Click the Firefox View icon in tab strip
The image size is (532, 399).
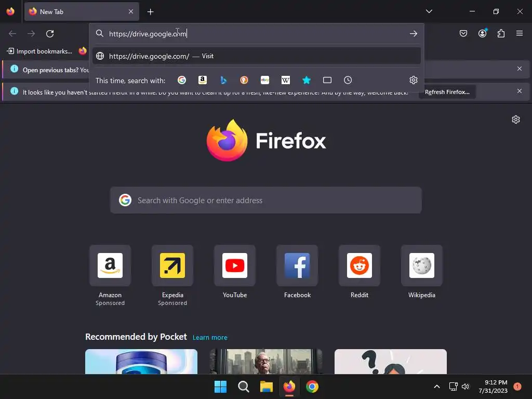tap(10, 11)
